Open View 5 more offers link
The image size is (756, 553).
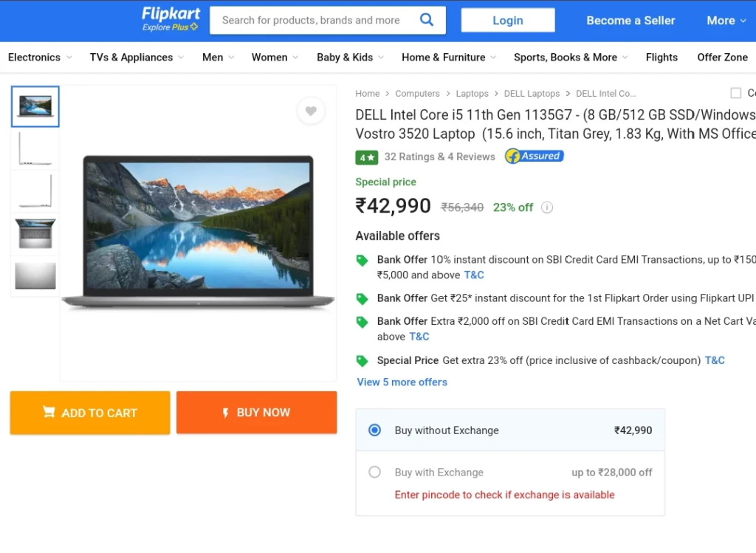point(402,382)
